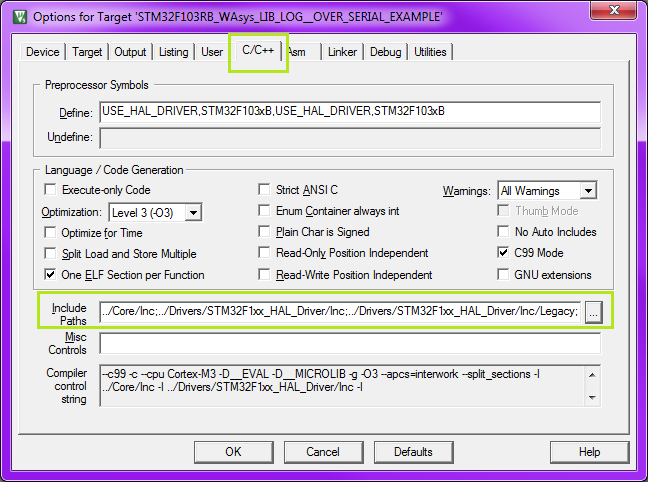
Task: Open the Listing tab
Action: (x=174, y=52)
